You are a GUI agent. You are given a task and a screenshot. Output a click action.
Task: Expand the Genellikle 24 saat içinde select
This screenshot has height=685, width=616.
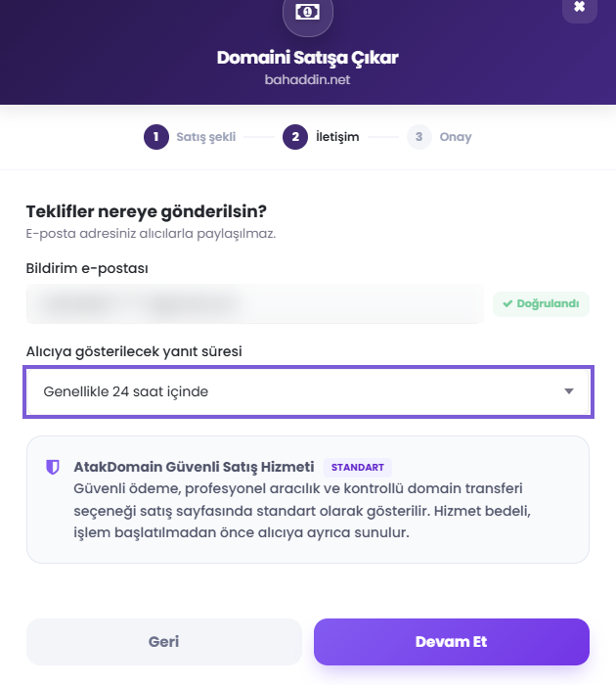308,391
